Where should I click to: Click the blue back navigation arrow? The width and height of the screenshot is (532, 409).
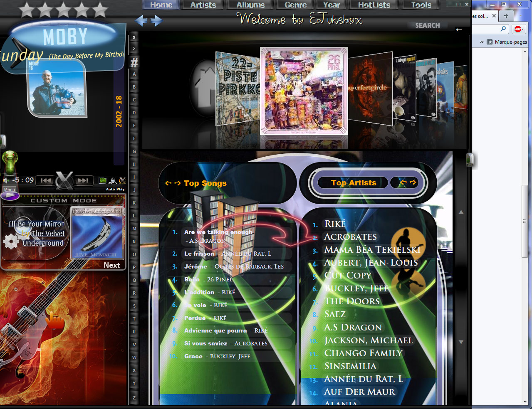141,20
